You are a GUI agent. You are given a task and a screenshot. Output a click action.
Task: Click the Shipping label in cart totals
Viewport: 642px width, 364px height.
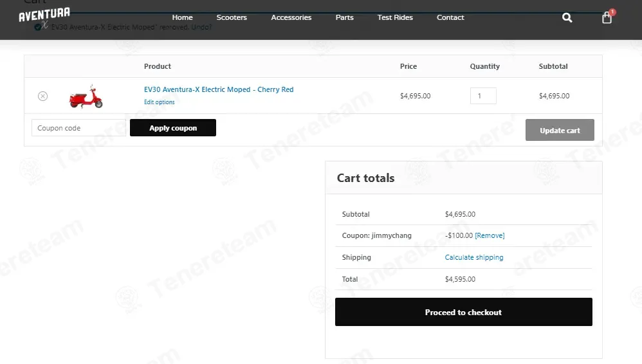click(356, 257)
